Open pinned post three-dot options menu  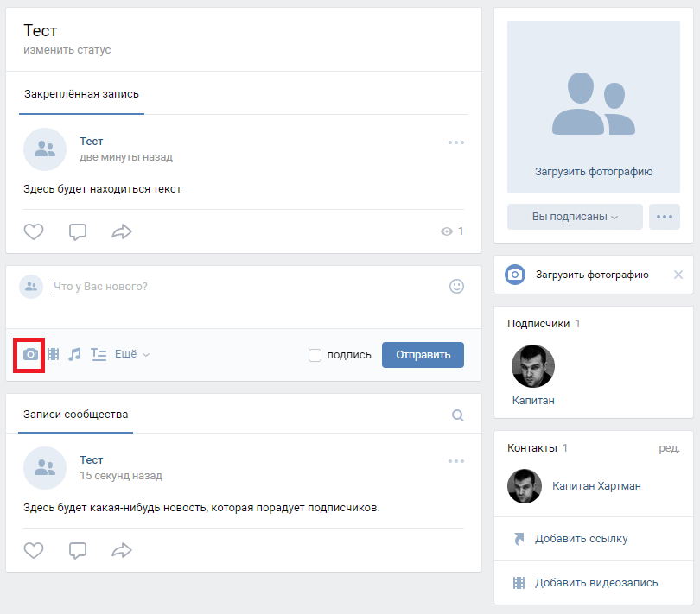[x=456, y=142]
